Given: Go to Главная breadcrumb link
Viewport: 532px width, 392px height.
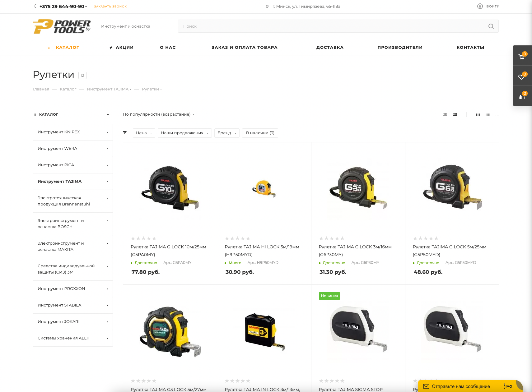Looking at the screenshot, I should point(41,89).
